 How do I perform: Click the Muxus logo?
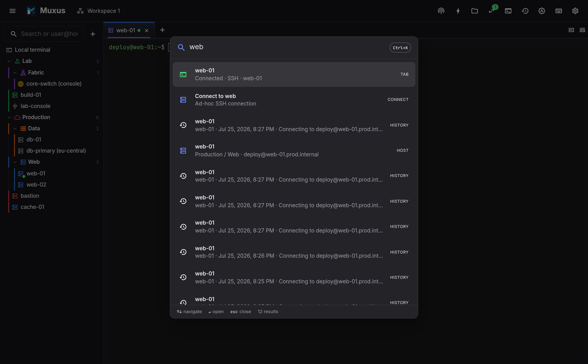31,11
